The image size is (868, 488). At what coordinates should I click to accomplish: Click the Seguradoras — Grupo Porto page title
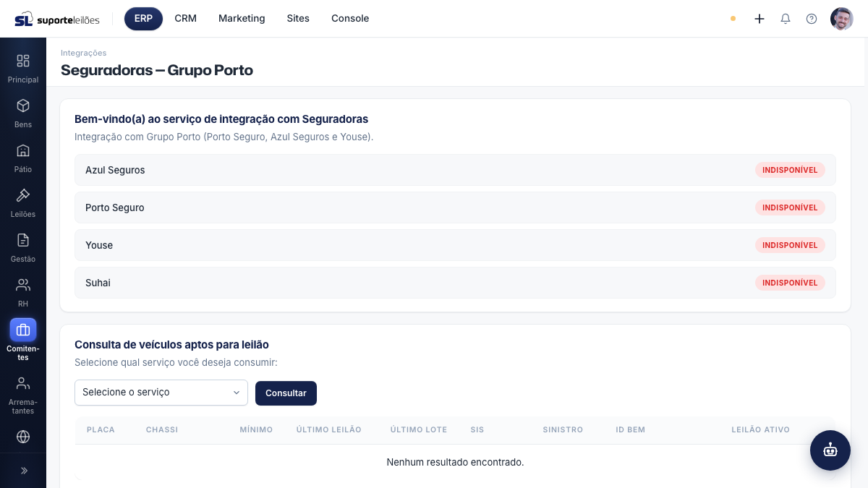point(157,70)
